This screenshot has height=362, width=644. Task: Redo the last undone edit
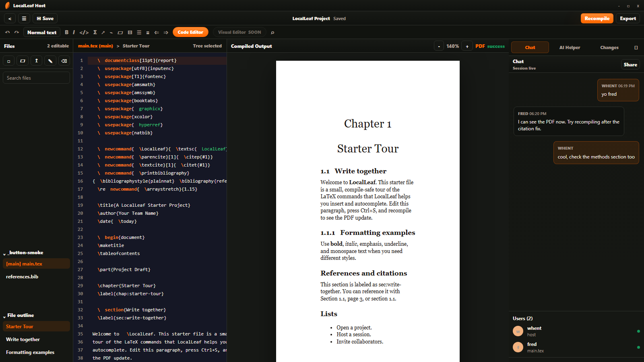click(17, 33)
